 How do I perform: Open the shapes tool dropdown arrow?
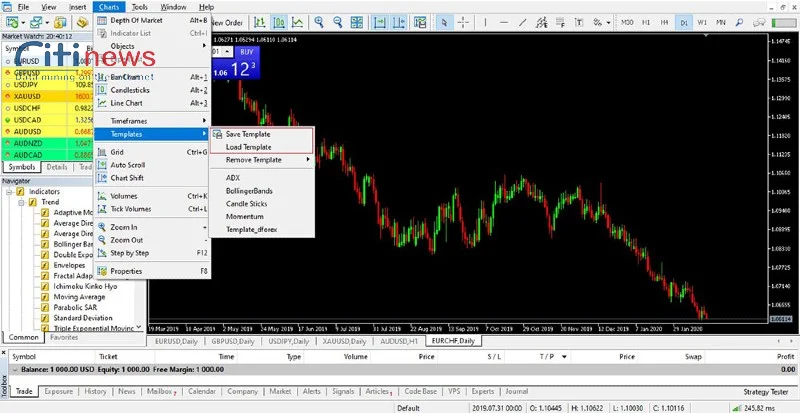coord(609,22)
